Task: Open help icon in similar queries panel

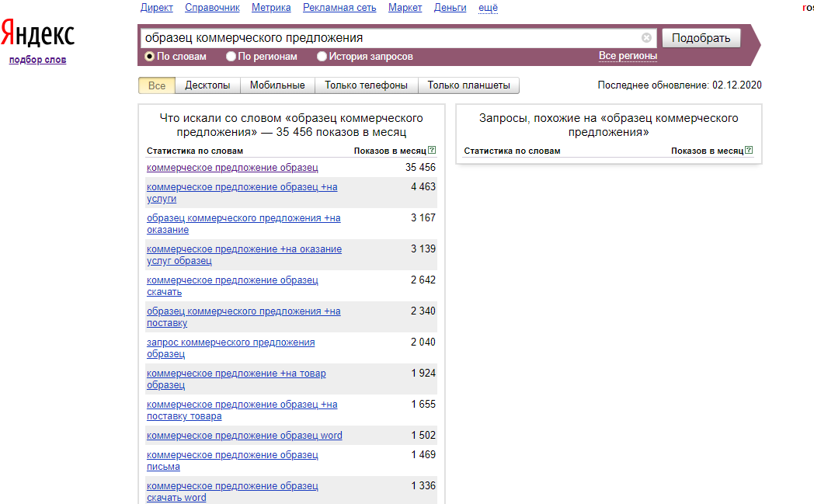Action: (x=749, y=150)
